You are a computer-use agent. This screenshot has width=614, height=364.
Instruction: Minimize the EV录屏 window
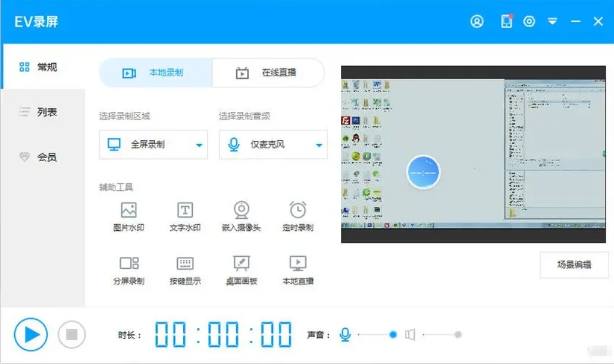point(575,21)
